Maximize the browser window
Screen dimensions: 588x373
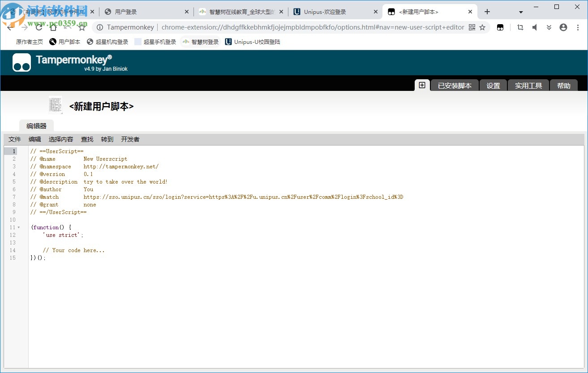point(557,7)
